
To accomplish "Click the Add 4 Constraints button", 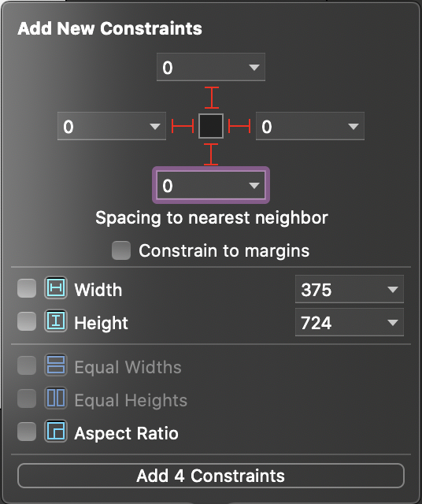I will click(x=211, y=476).
